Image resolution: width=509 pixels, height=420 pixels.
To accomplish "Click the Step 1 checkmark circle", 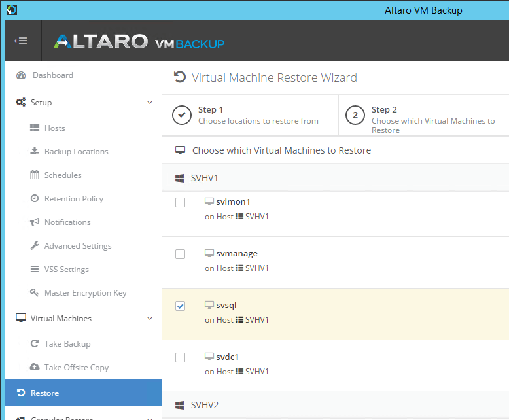I will (x=182, y=115).
